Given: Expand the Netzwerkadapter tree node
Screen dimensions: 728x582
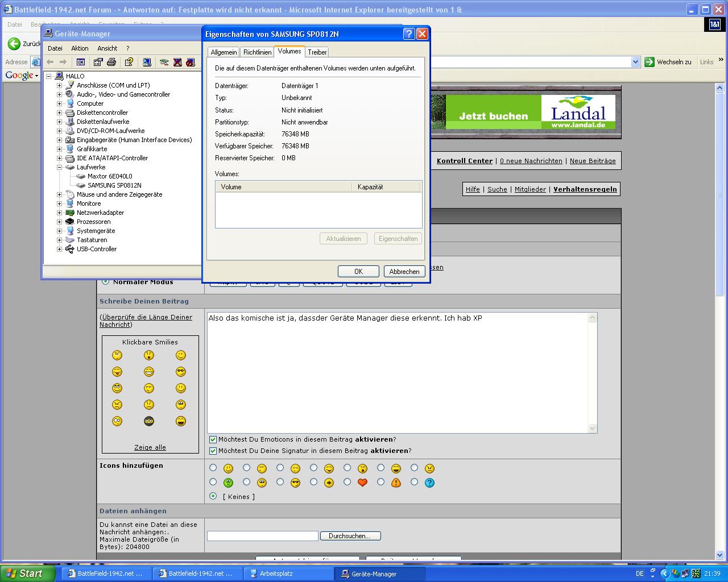Looking at the screenshot, I should pos(59,213).
